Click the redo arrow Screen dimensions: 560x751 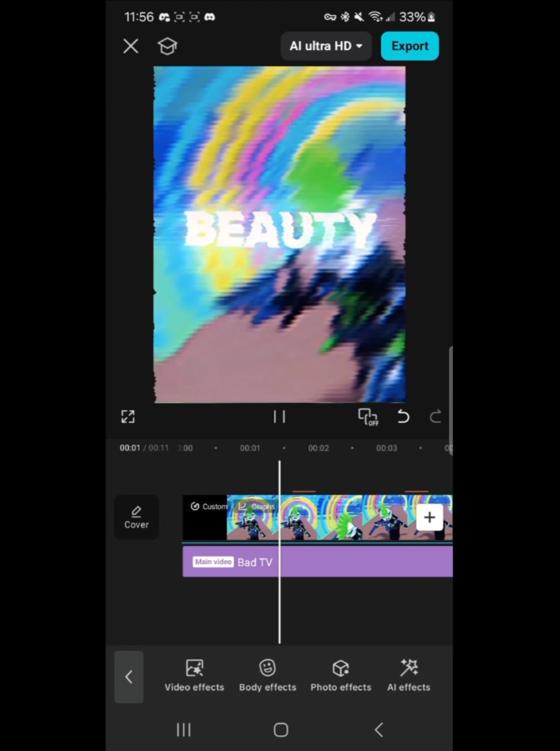[435, 417]
